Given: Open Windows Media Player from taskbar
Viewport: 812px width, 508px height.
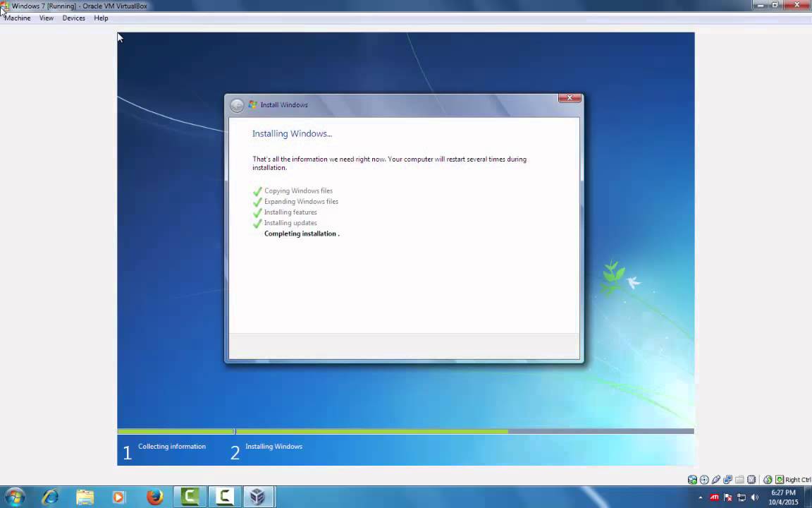Looking at the screenshot, I should point(119,497).
